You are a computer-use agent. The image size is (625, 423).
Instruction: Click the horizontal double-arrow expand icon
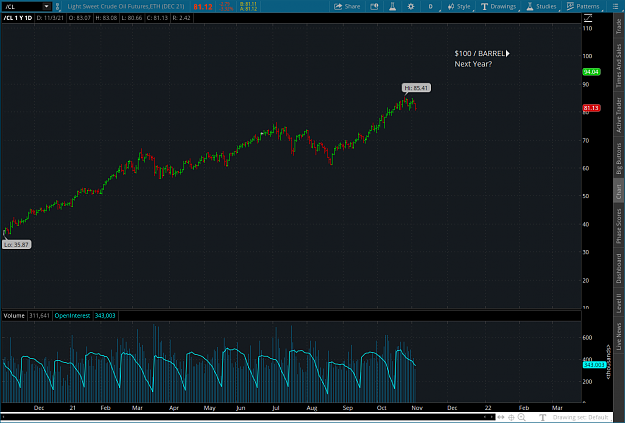point(501,417)
